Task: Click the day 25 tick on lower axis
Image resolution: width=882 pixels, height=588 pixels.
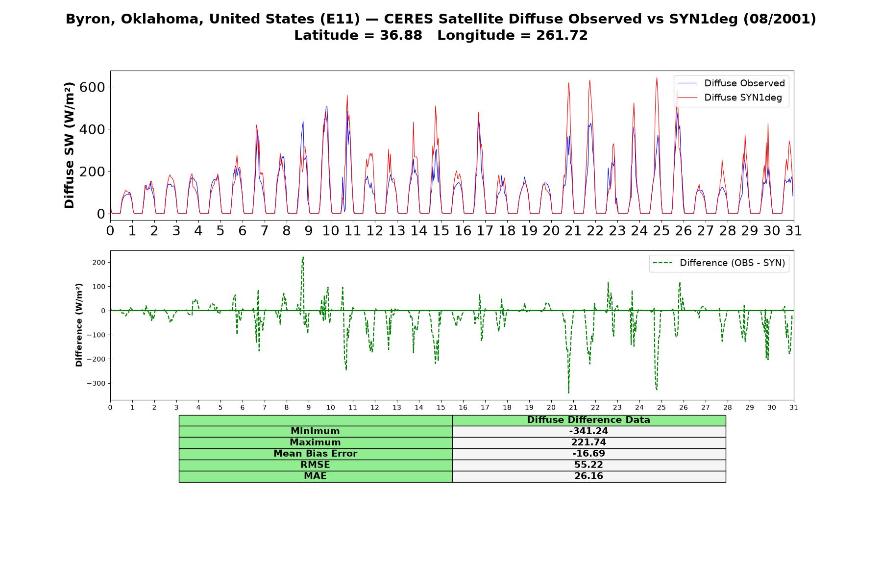Action: [661, 408]
